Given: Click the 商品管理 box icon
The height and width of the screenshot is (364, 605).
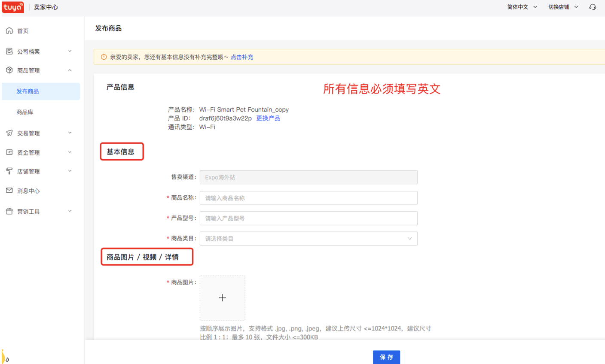Looking at the screenshot, I should (x=9, y=70).
